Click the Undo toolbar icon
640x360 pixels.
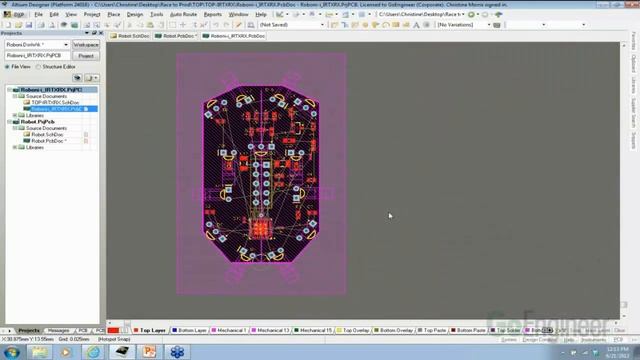pyautogui.click(x=216, y=25)
